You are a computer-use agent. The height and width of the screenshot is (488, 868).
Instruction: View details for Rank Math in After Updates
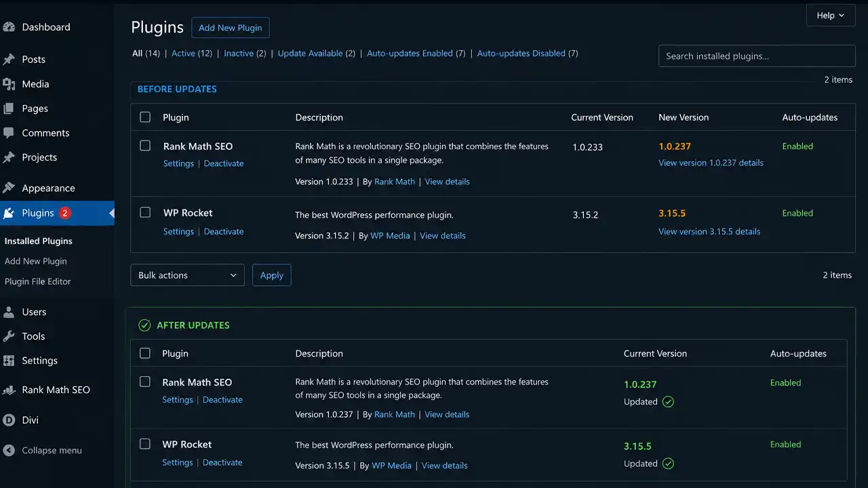coord(447,415)
